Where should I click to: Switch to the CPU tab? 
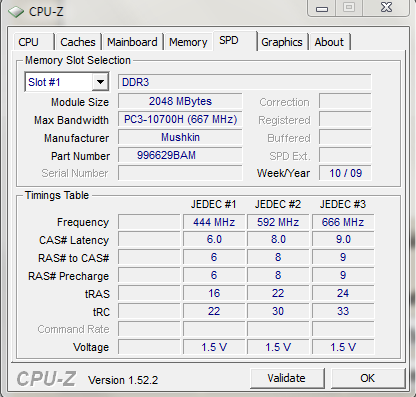click(x=33, y=42)
